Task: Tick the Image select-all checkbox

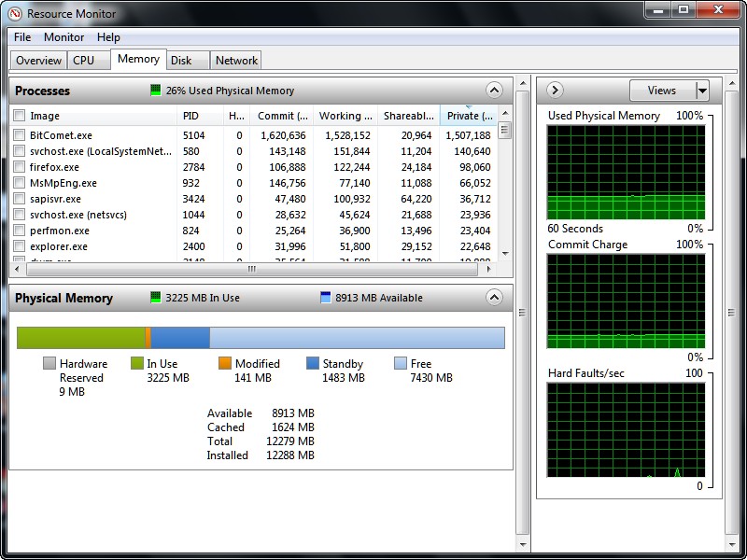Action: [x=20, y=116]
